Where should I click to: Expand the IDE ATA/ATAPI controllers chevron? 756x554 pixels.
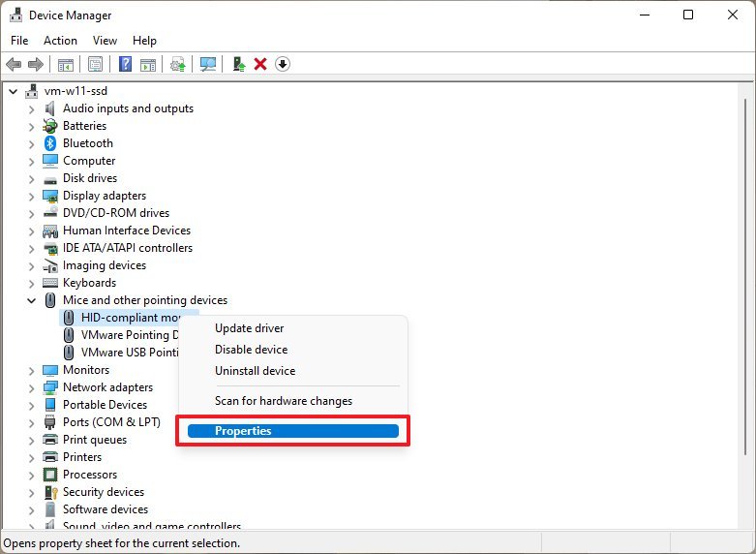click(x=31, y=249)
